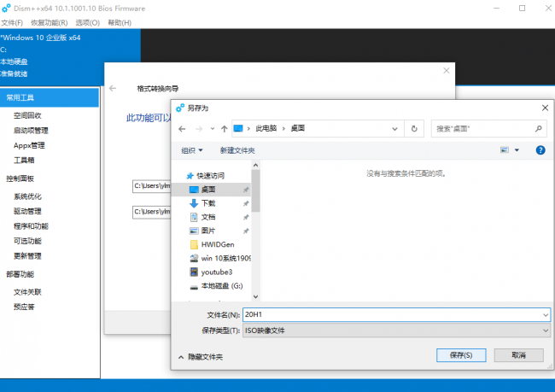The height and width of the screenshot is (392, 555).
Task: Select 桌面 folder in navigation pane
Action: pyautogui.click(x=211, y=190)
